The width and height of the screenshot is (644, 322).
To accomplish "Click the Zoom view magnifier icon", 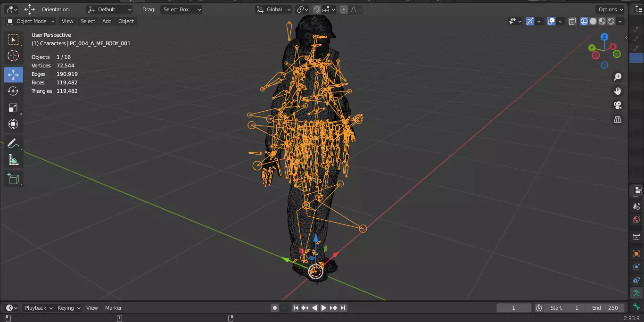I will pos(618,77).
